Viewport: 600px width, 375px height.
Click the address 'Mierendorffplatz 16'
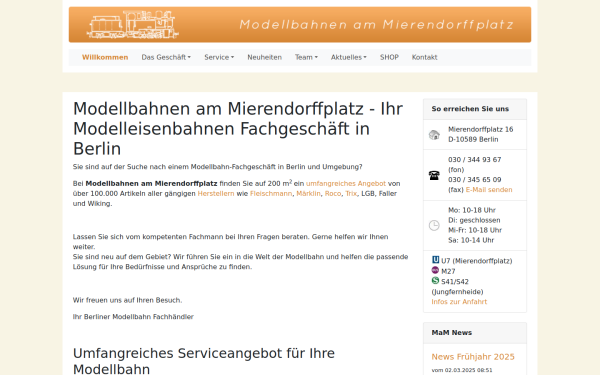(x=481, y=129)
